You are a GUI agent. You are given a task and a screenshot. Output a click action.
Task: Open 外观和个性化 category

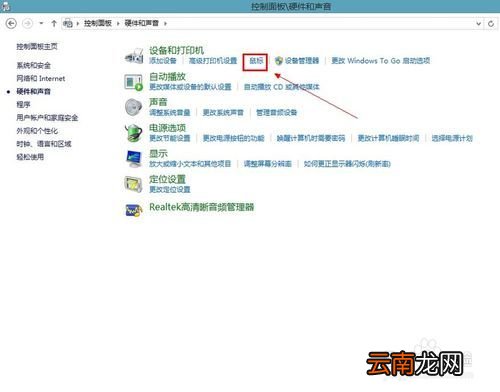[37, 131]
